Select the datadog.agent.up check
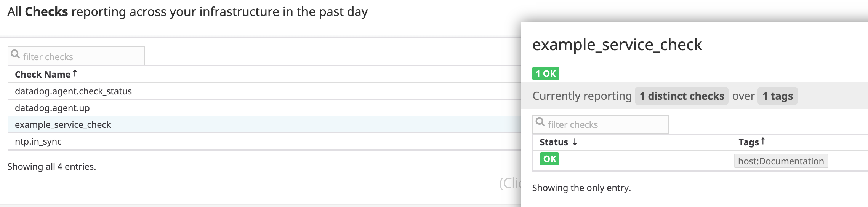The width and height of the screenshot is (868, 207). point(52,108)
